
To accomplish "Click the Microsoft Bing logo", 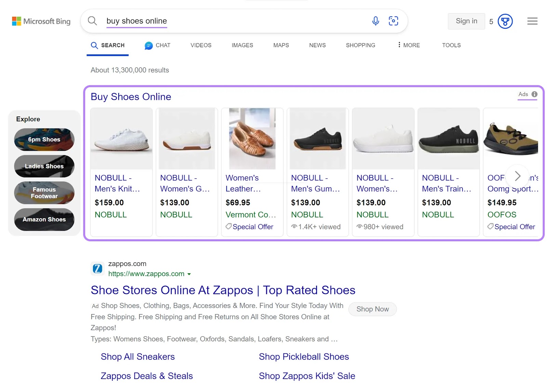I will coord(41,21).
